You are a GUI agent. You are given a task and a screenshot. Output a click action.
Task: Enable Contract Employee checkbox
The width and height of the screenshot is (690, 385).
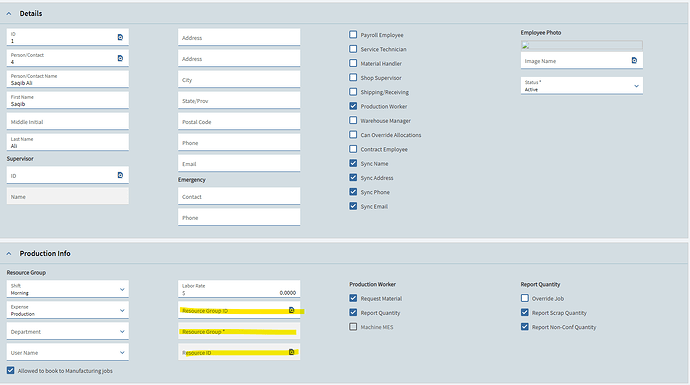[353, 149]
